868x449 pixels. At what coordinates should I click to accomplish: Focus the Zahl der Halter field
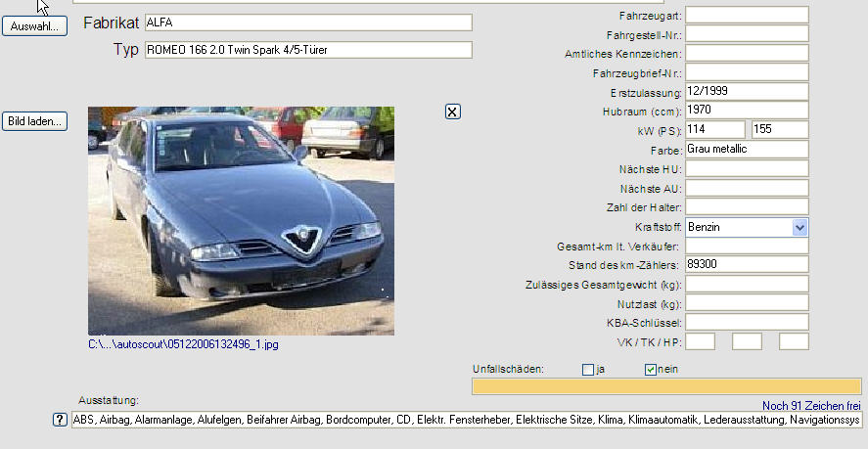click(x=747, y=207)
